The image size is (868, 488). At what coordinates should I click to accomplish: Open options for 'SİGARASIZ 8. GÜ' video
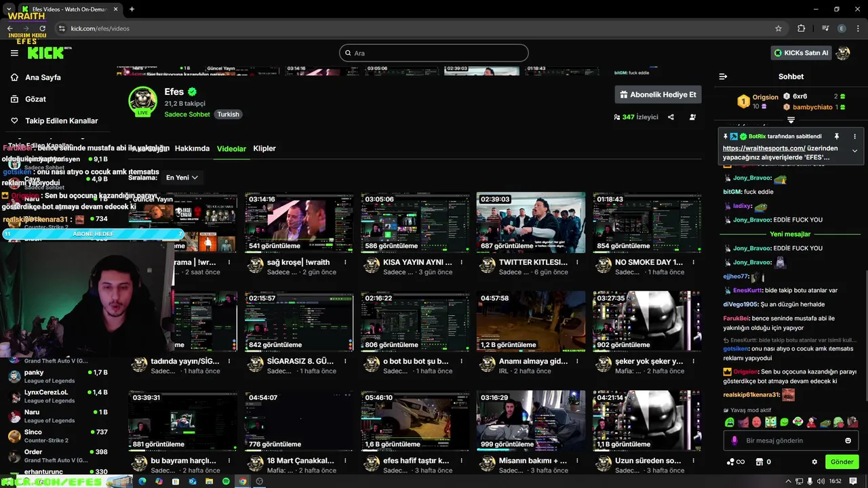coord(346,361)
